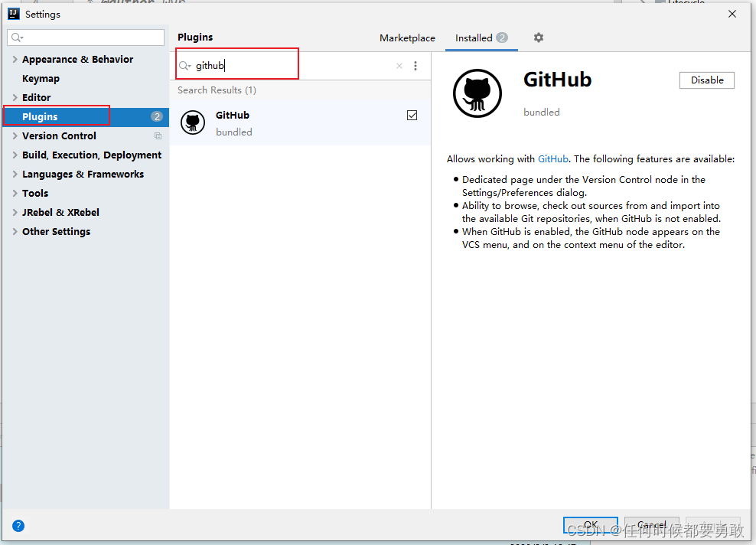Open the plugins gear settings icon
Viewport: 756px width, 545px height.
coord(539,38)
